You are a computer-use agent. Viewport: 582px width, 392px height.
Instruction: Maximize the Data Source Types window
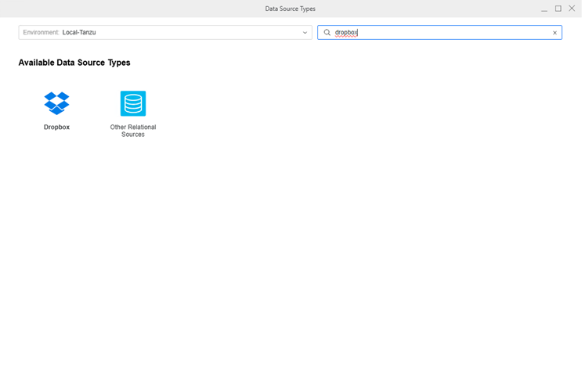tap(559, 9)
